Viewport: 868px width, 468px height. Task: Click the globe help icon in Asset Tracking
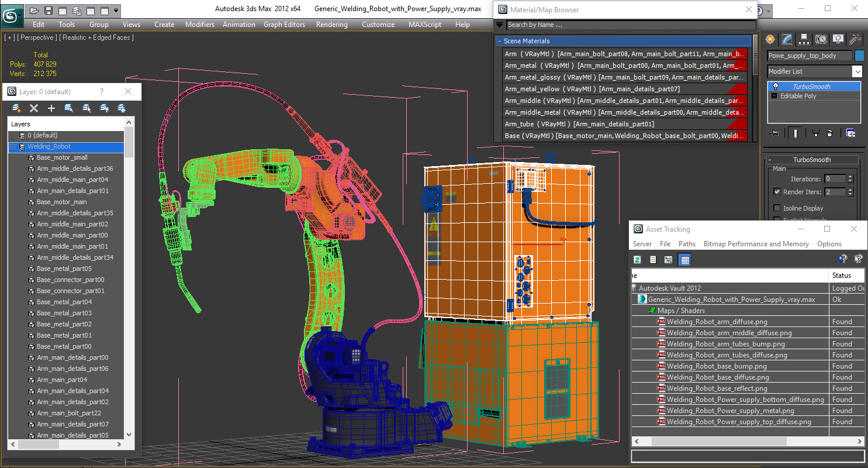click(x=843, y=259)
